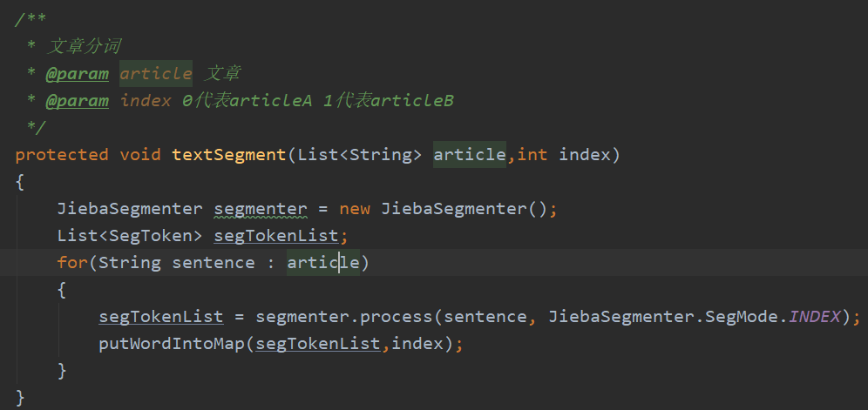Click the List<SegToken> type declaration
The width and height of the screenshot is (868, 410).
coord(130,236)
